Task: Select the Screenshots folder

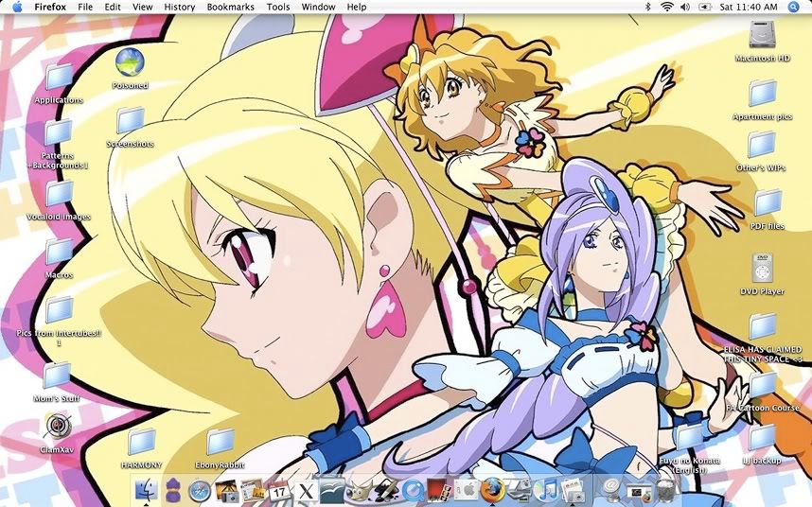Action: tap(130, 127)
